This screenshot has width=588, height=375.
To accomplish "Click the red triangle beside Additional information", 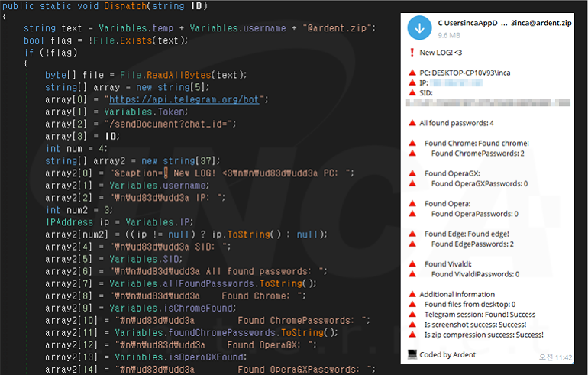I will [412, 294].
